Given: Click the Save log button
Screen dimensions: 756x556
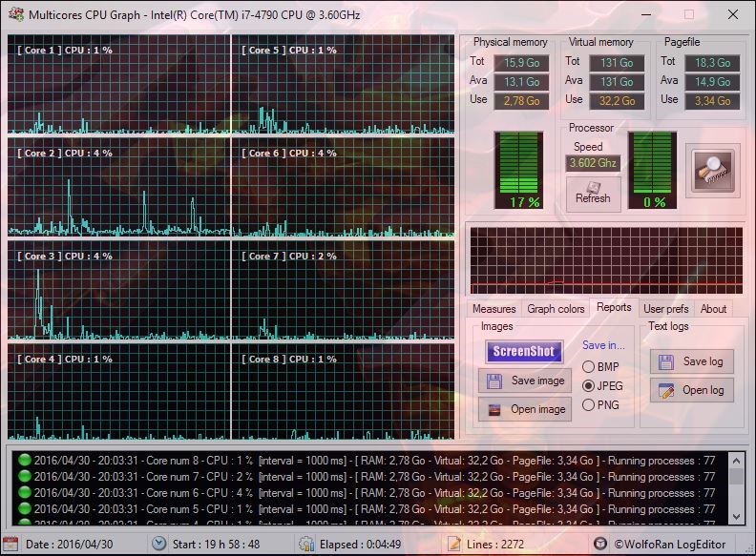Looking at the screenshot, I should point(691,361).
